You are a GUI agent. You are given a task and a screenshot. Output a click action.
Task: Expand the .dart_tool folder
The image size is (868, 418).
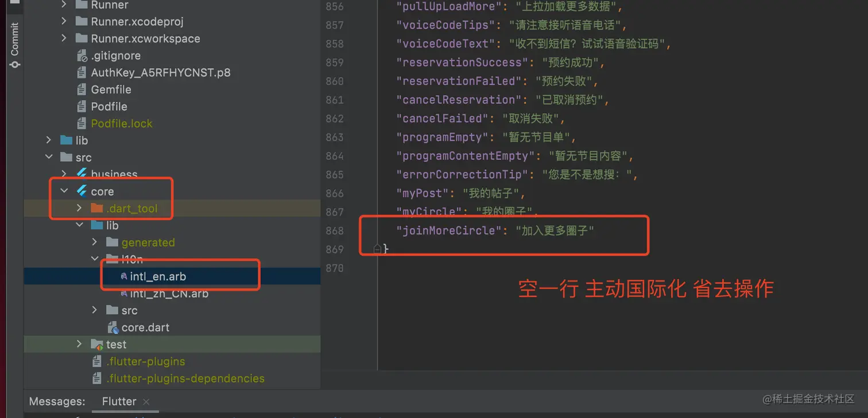[79, 208]
